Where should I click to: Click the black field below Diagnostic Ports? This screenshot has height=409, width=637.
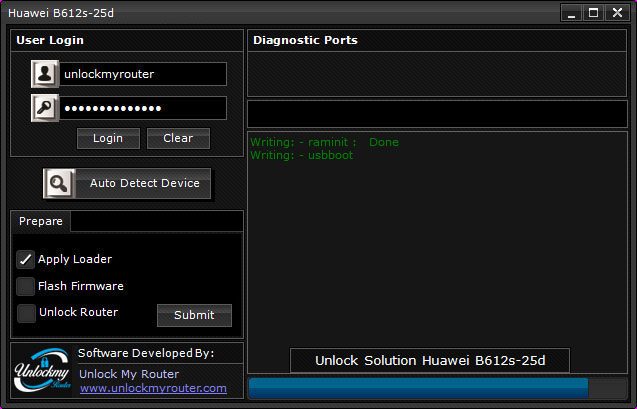437,114
